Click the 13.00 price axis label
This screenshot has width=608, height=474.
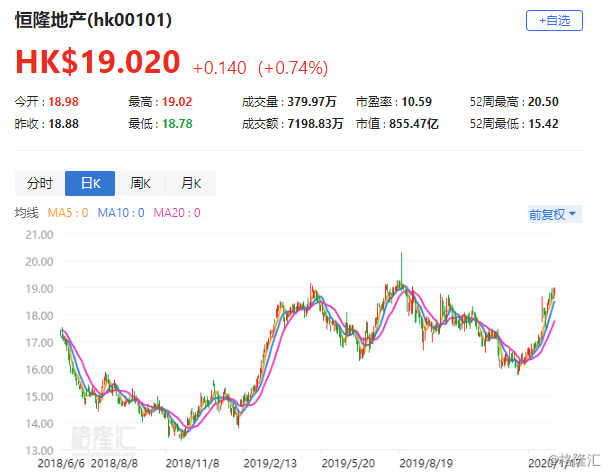(x=39, y=451)
